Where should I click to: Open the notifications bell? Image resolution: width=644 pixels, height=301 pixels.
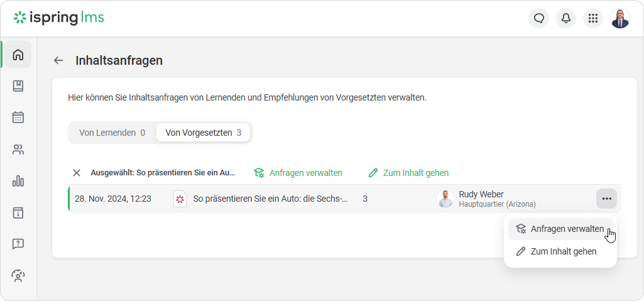[x=566, y=18]
